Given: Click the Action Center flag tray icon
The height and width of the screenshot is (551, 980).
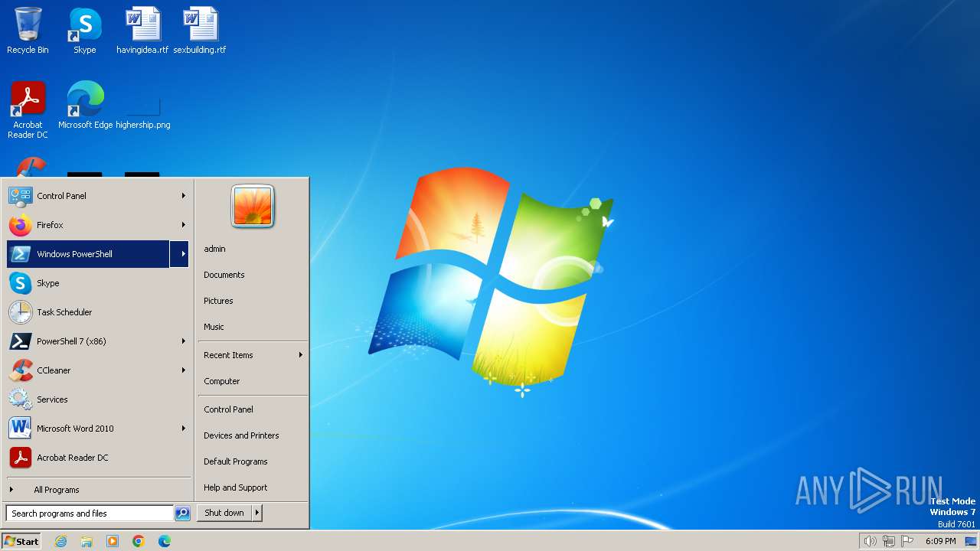Looking at the screenshot, I should pyautogui.click(x=908, y=541).
